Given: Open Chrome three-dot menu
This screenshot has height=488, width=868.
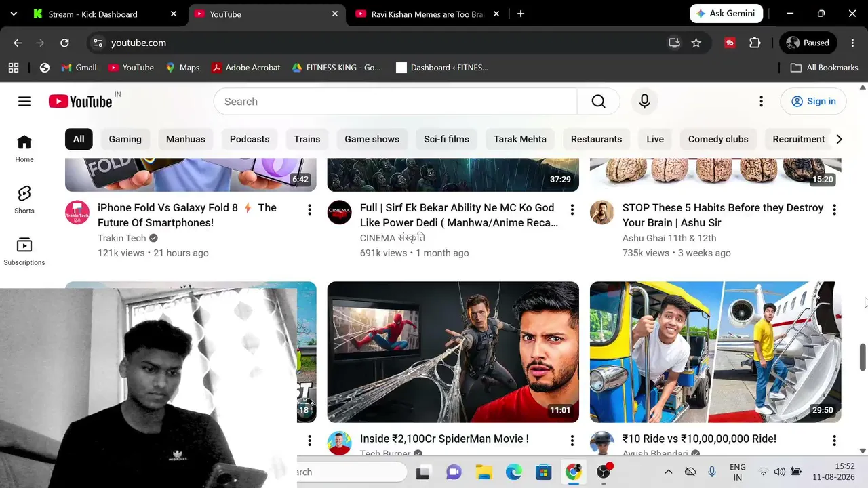Looking at the screenshot, I should coord(852,43).
